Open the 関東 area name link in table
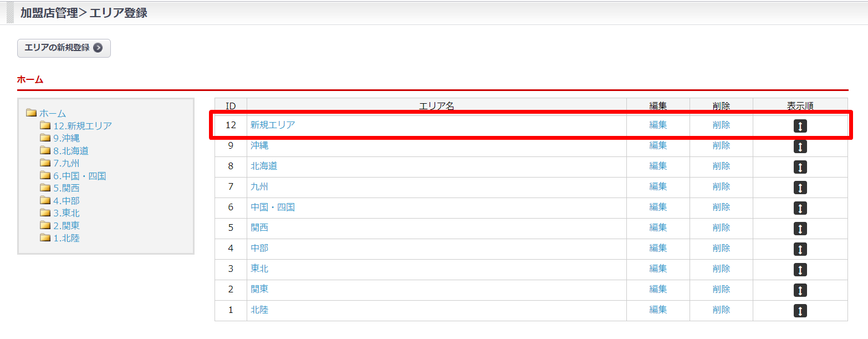868x339 pixels. pos(259,289)
